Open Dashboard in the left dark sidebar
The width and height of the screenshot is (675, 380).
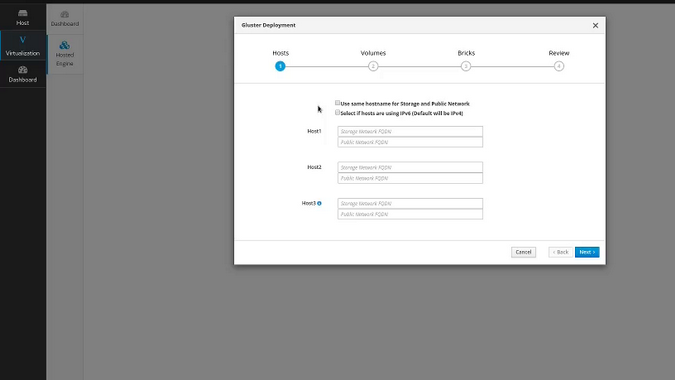[x=23, y=74]
